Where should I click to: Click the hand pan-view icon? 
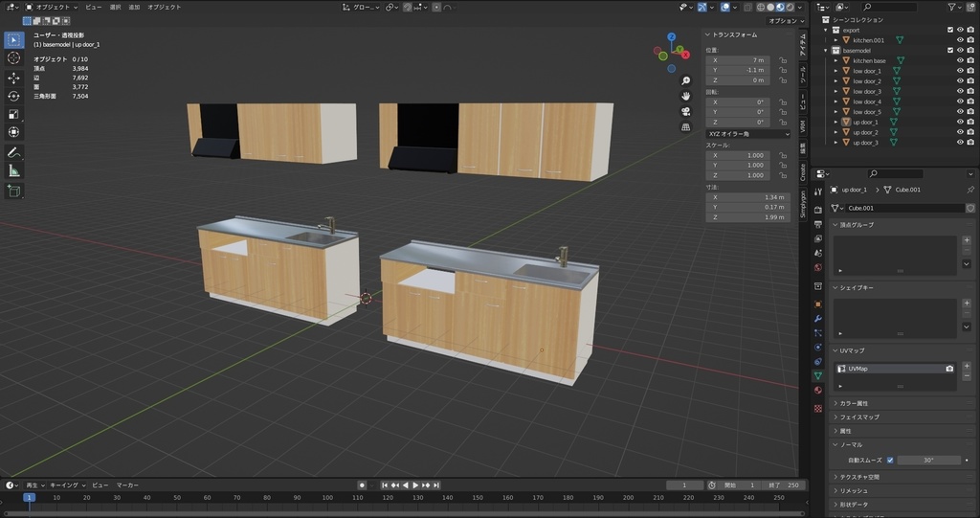click(x=686, y=96)
